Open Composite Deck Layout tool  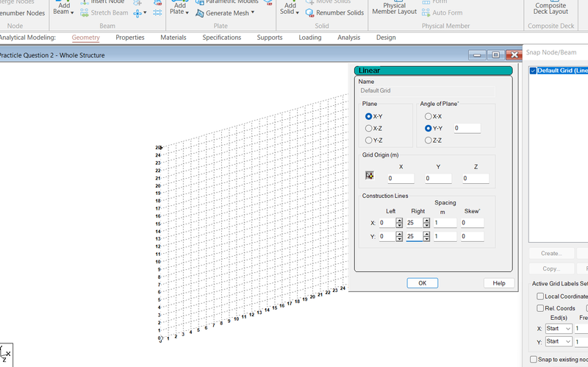coord(551,8)
